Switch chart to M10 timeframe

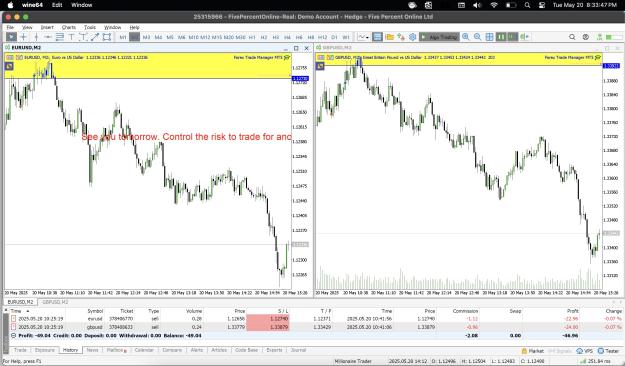pos(193,37)
